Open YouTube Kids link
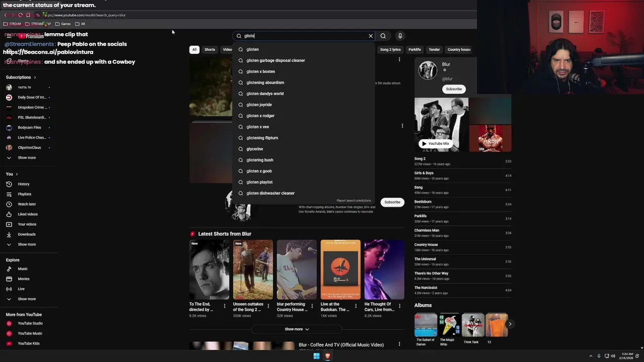This screenshot has width=644, height=362. [29, 343]
